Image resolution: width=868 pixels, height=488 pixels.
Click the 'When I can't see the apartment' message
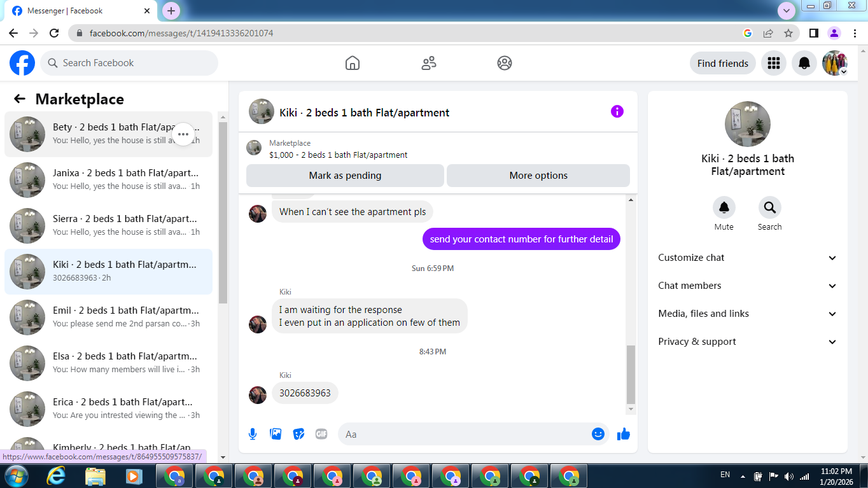click(x=353, y=212)
